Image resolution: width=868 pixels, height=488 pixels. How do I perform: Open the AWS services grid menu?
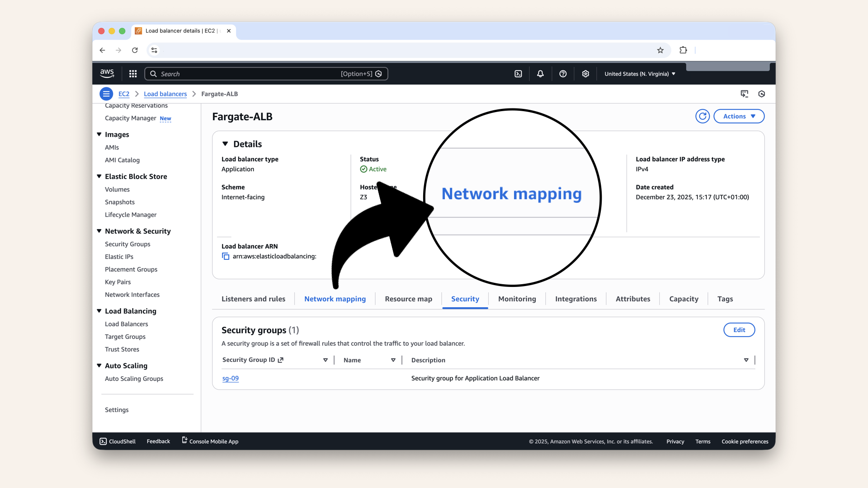132,74
